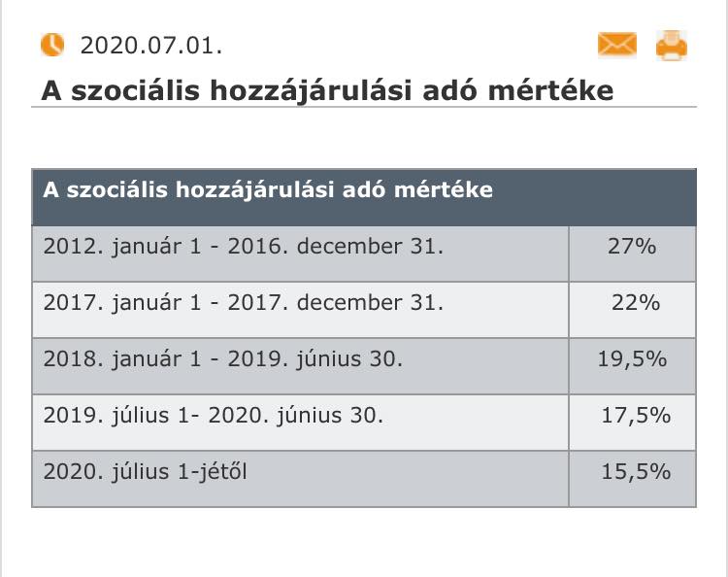Click the 15,5% rate cell

[632, 479]
